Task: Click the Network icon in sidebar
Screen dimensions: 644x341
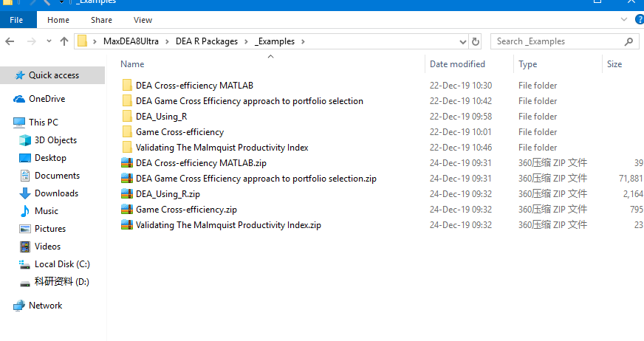Action: click(x=19, y=306)
